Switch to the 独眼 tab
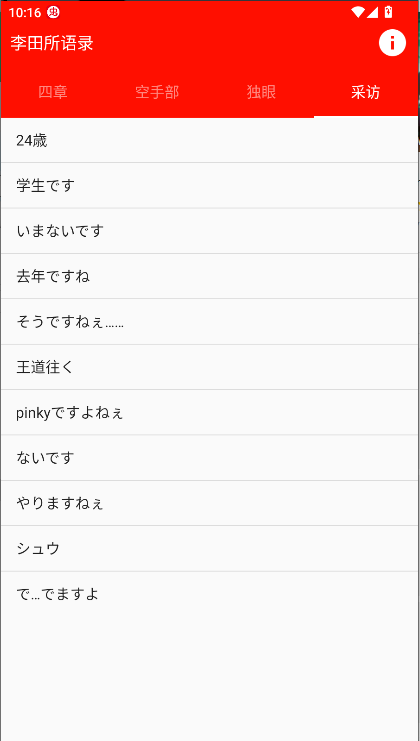The width and height of the screenshot is (420, 741). click(x=261, y=93)
